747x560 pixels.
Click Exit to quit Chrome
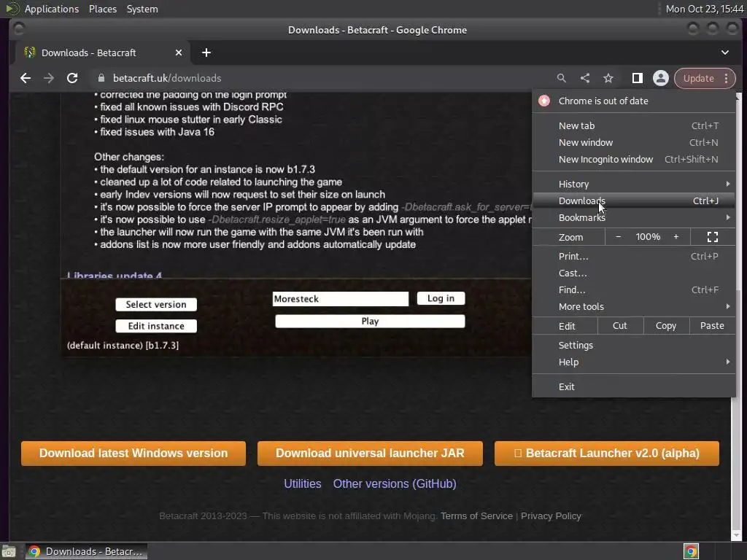point(634,386)
